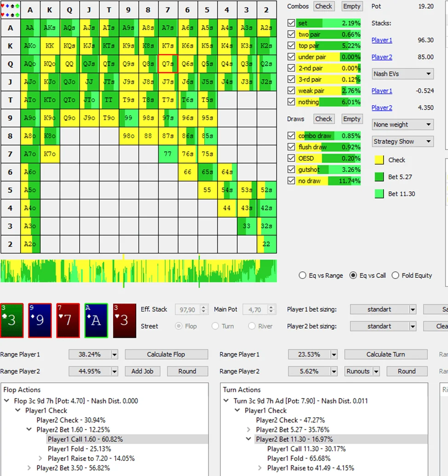Select the Eq vs Range radio button

point(302,275)
